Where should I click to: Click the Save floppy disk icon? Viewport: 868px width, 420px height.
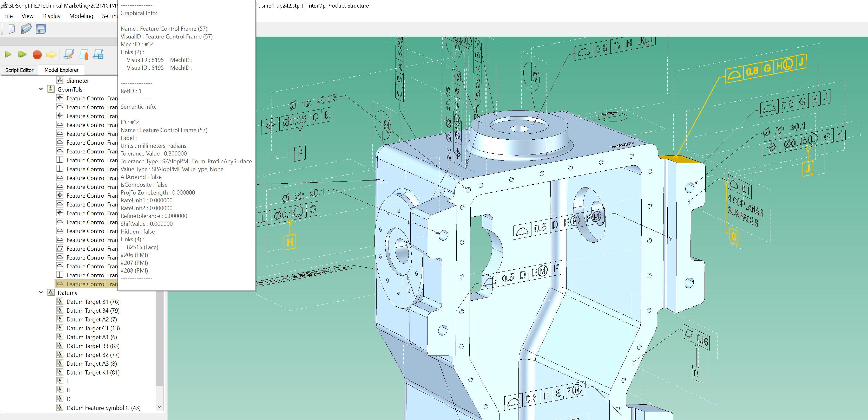41,29
